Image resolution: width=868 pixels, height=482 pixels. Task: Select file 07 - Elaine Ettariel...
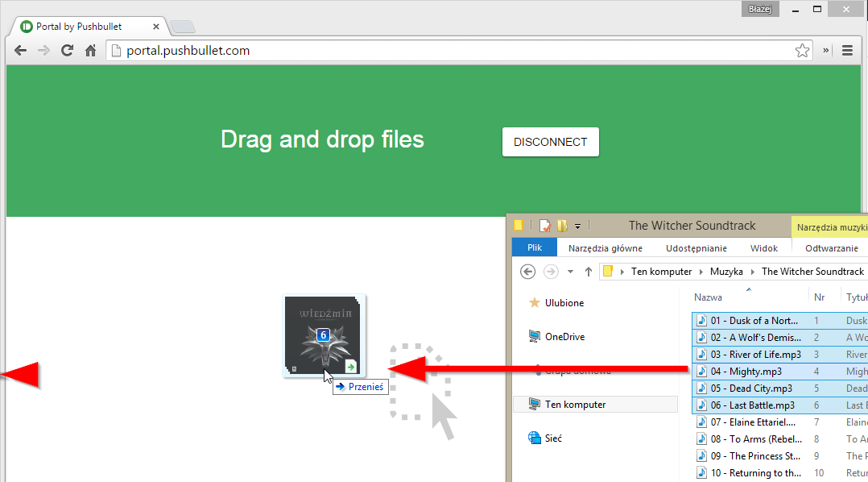(x=753, y=422)
